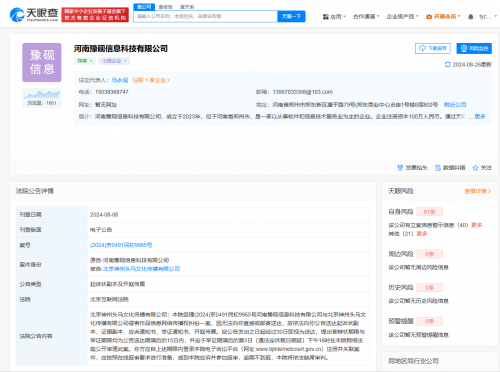Click the data correction icon
The height and width of the screenshot is (372, 500).
point(438,168)
